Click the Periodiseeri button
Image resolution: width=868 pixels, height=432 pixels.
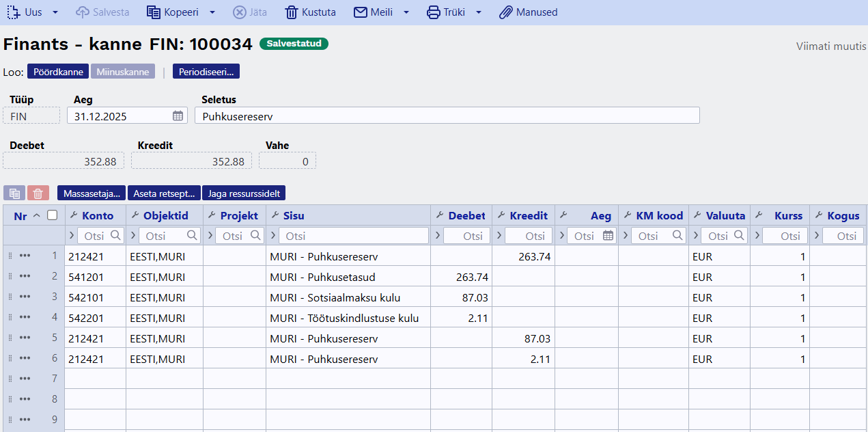tap(206, 72)
